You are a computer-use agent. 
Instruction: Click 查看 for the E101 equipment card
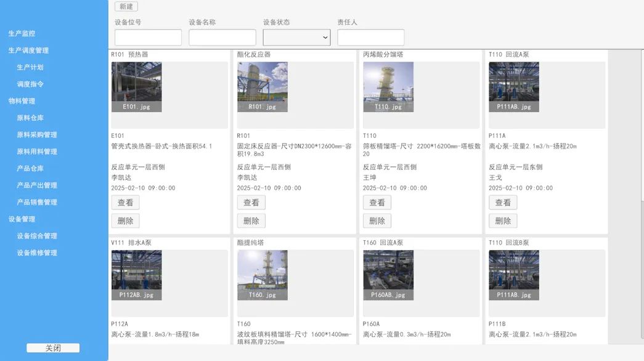(x=125, y=203)
